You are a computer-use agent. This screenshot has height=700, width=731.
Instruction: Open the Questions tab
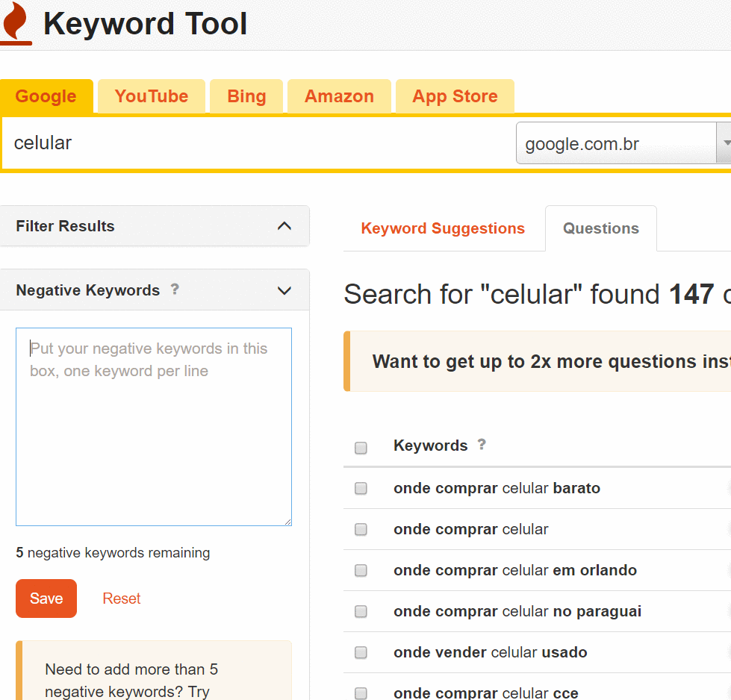pyautogui.click(x=601, y=228)
